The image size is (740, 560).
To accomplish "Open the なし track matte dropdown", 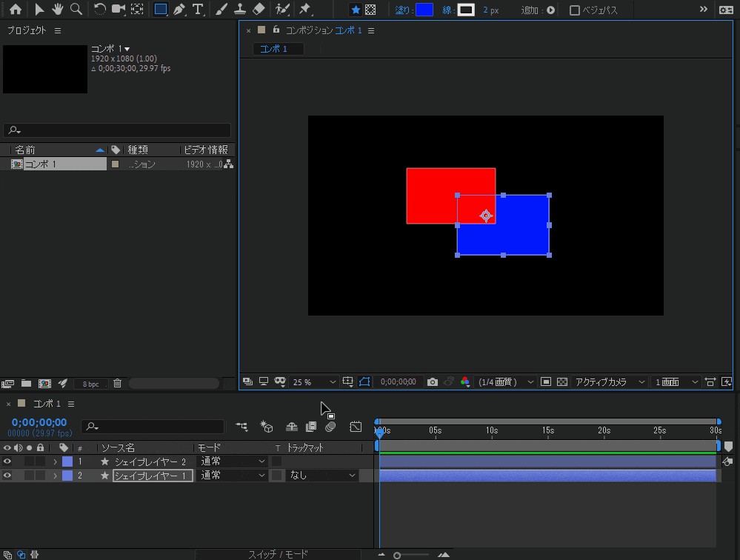I will point(321,475).
